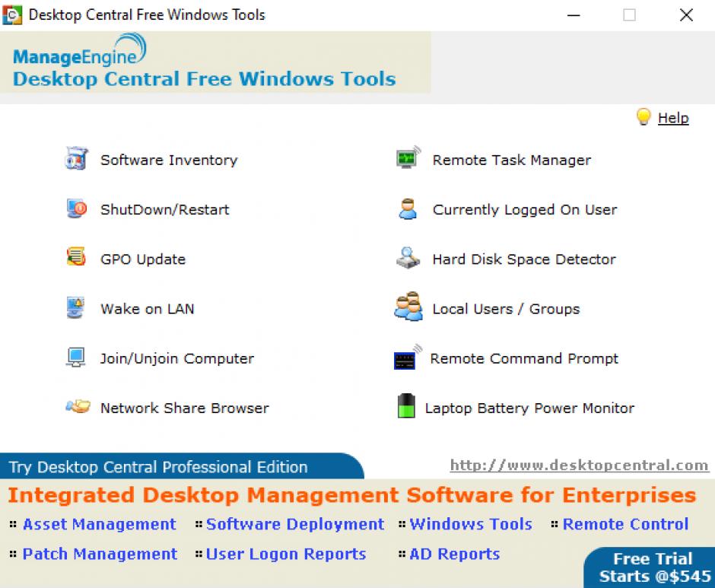This screenshot has height=588, width=715.
Task: Click the Remote Command Prompt icon
Action: 408,358
